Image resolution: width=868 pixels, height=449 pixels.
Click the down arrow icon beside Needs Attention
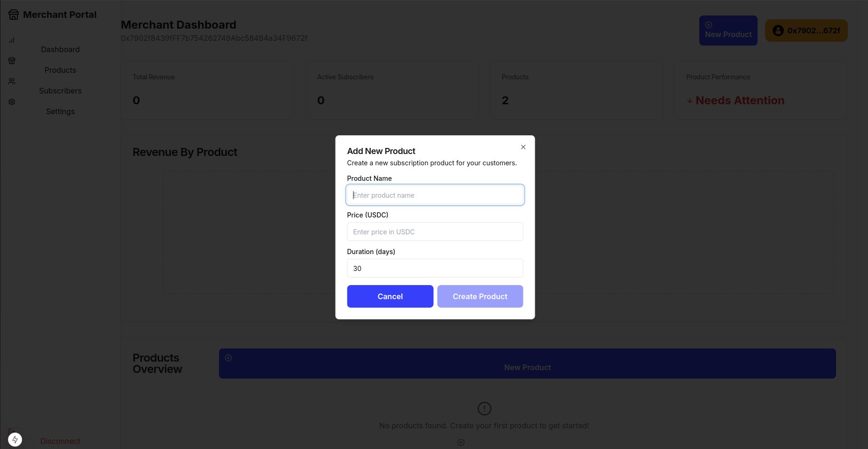690,101
